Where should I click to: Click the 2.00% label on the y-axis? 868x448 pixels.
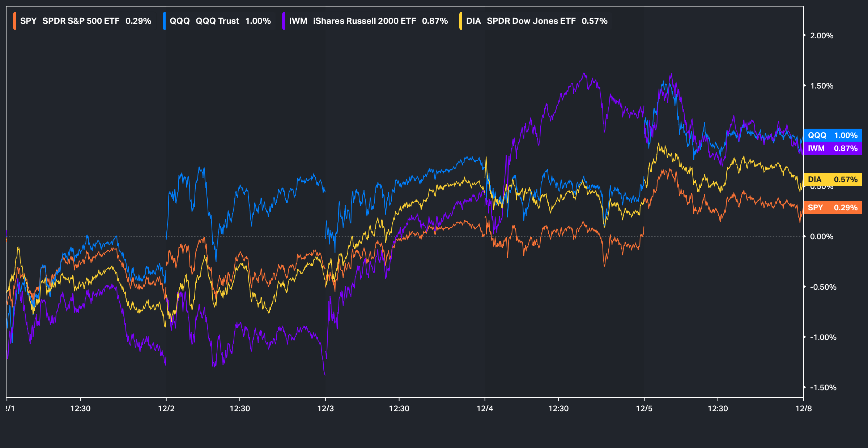pos(821,36)
